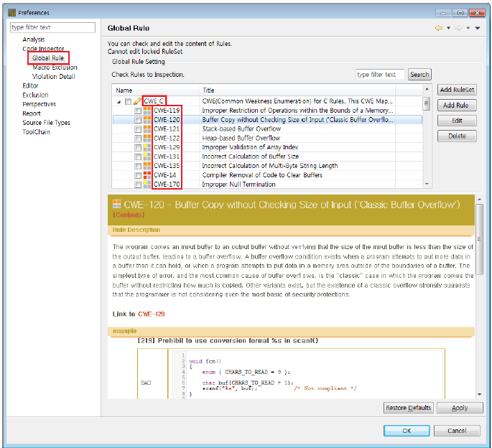This screenshot has width=492, height=448.
Task: Focus the rule filter text field near Search
Action: point(380,75)
